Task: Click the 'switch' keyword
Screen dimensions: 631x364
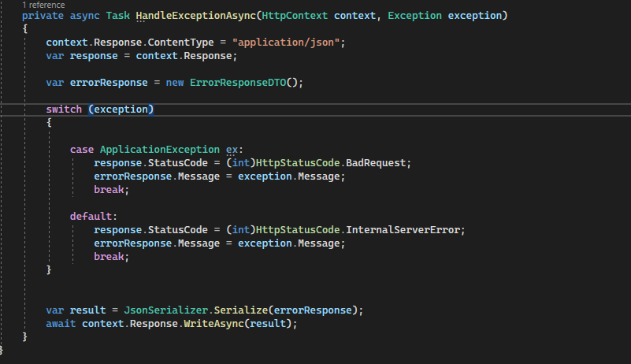Action: pyautogui.click(x=64, y=109)
